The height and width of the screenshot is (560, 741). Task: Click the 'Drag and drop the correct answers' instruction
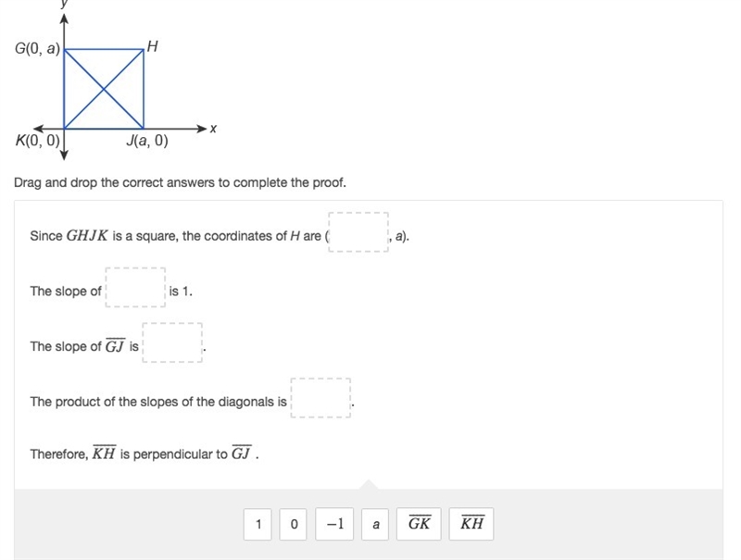point(180,182)
